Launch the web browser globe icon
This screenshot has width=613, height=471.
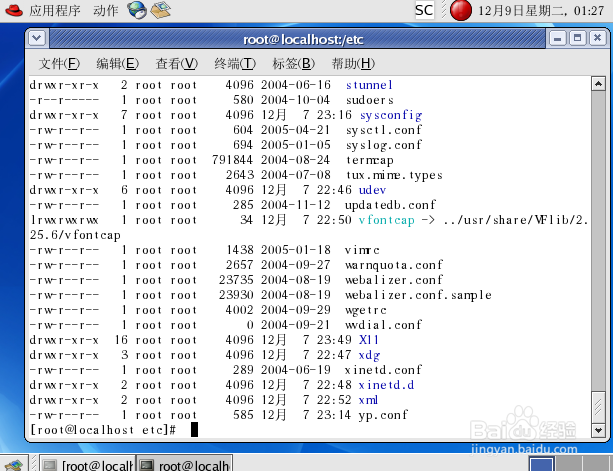click(136, 10)
